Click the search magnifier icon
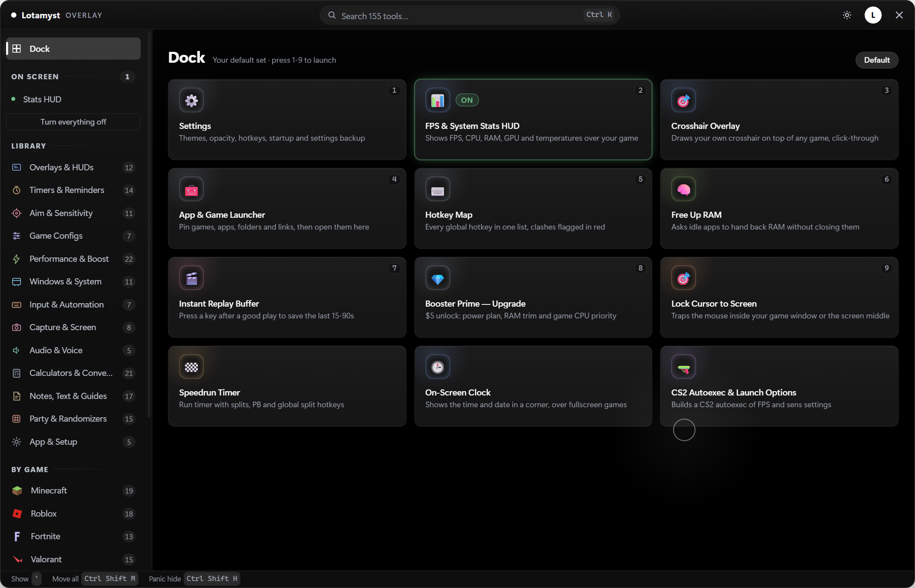The image size is (915, 588). click(332, 15)
